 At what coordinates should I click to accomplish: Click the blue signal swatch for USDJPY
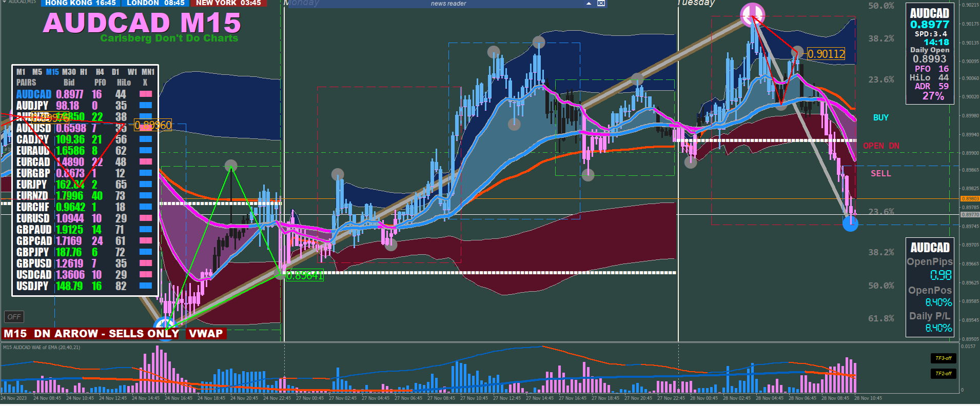[x=146, y=286]
